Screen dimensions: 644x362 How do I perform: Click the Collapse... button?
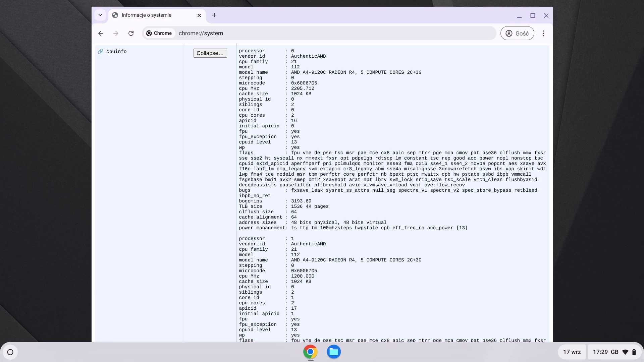point(210,53)
